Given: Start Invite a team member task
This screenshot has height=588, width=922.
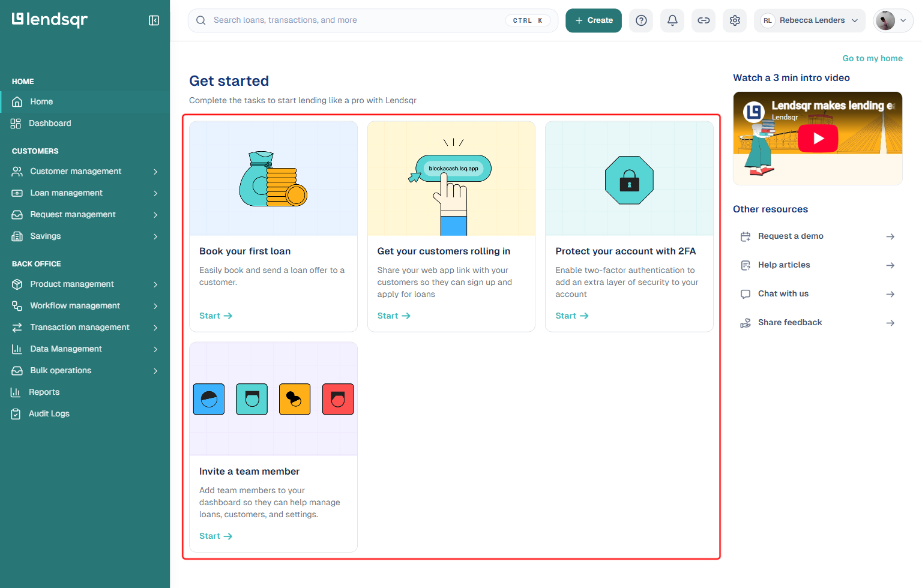Looking at the screenshot, I should [215, 536].
